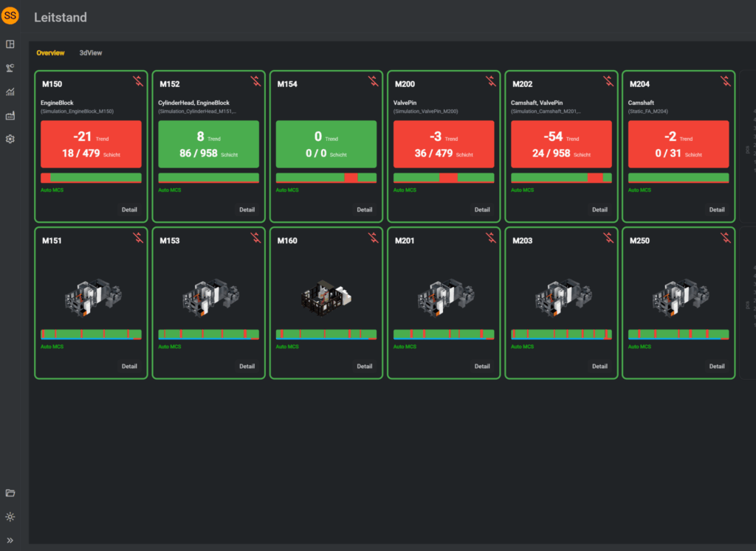The width and height of the screenshot is (756, 551).
Task: Switch to the 3dView tab
Action: click(91, 53)
